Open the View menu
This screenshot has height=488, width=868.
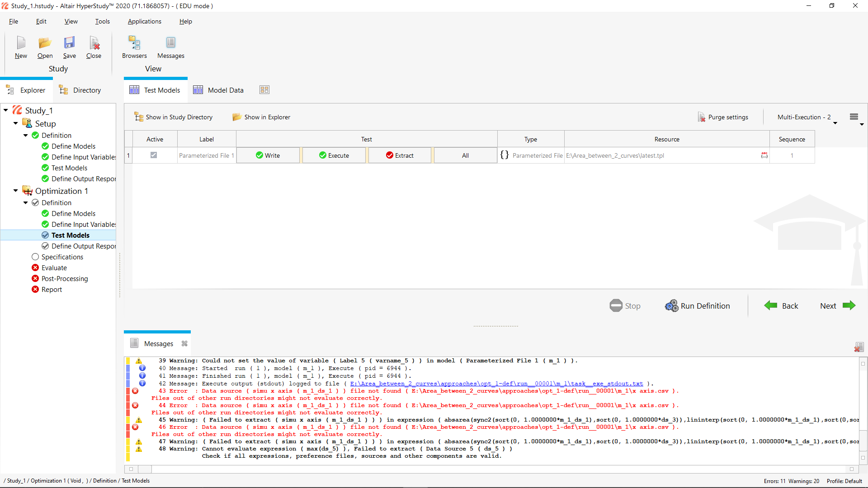(71, 21)
